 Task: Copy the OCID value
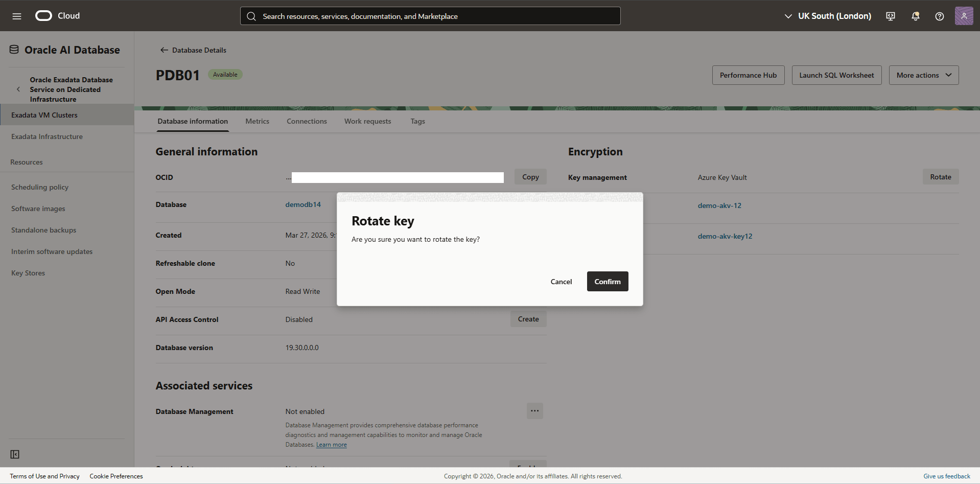click(530, 177)
